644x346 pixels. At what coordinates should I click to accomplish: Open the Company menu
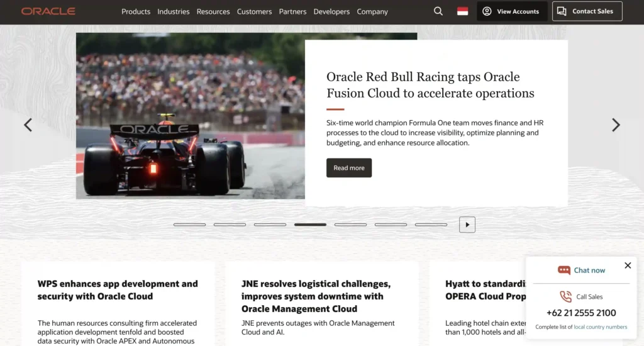(372, 11)
